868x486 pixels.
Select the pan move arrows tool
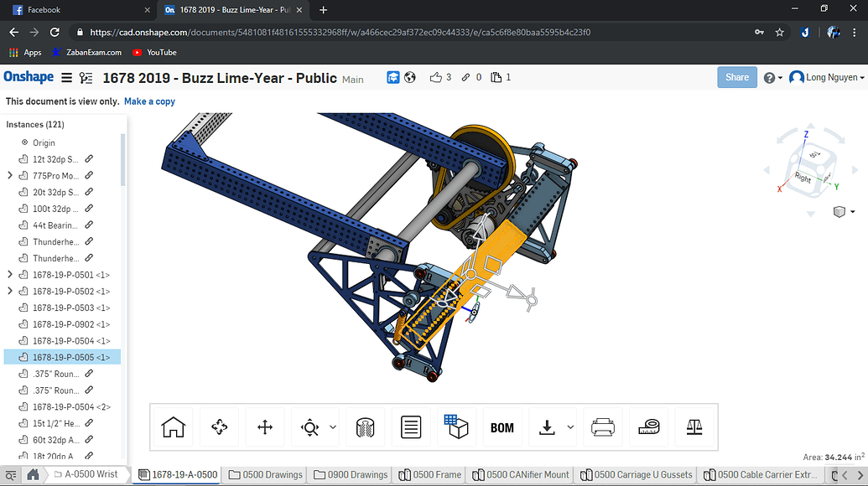click(265, 427)
